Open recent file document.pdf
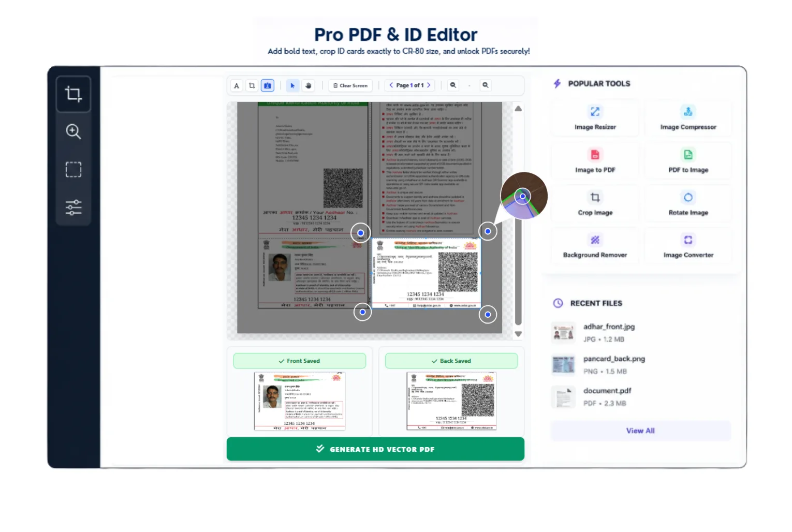 [641, 397]
